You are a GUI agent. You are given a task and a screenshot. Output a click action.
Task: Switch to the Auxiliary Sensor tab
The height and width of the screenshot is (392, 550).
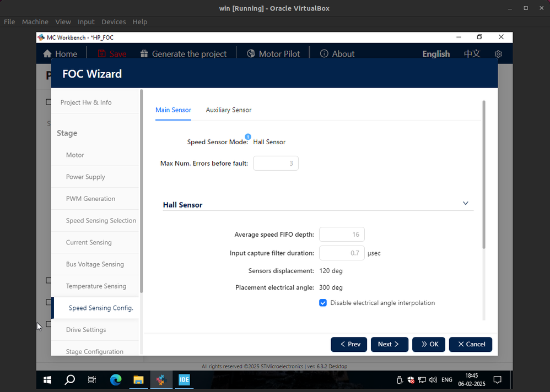(x=229, y=110)
